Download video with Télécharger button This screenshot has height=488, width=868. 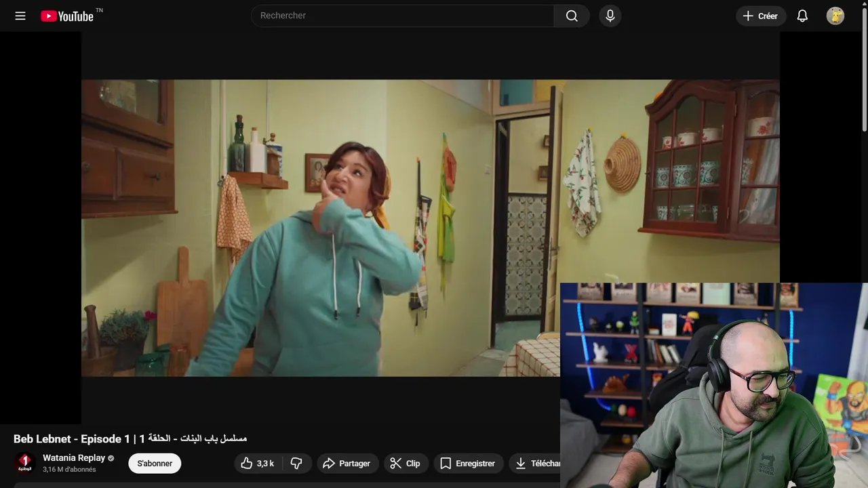535,464
